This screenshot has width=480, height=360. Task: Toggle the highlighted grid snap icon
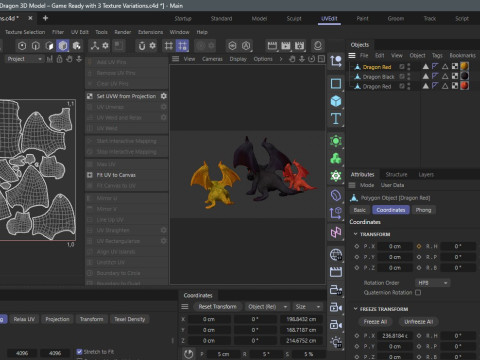[x=182, y=46]
